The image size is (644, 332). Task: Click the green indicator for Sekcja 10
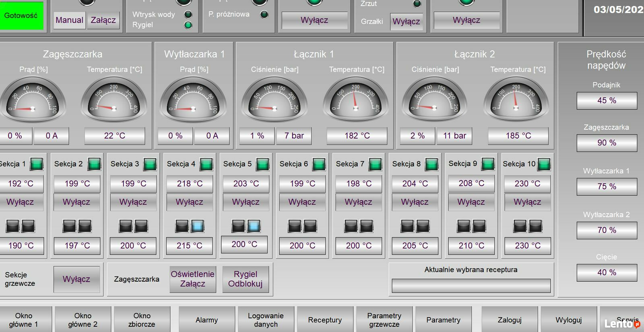[544, 164]
